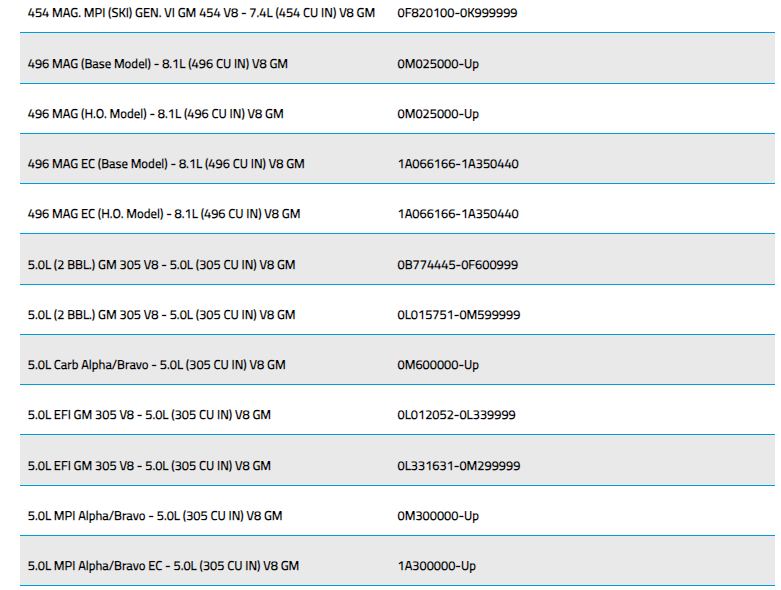781x590 pixels.
Task: Select 496 MAG EC (H.O. Model) engine
Action: pyautogui.click(x=164, y=214)
